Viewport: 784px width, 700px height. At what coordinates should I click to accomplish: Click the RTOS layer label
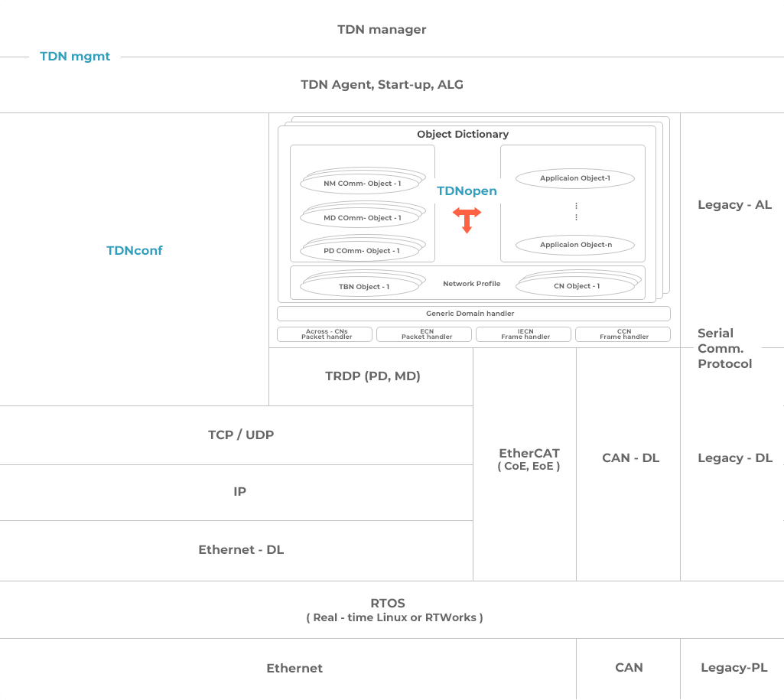pos(395,610)
